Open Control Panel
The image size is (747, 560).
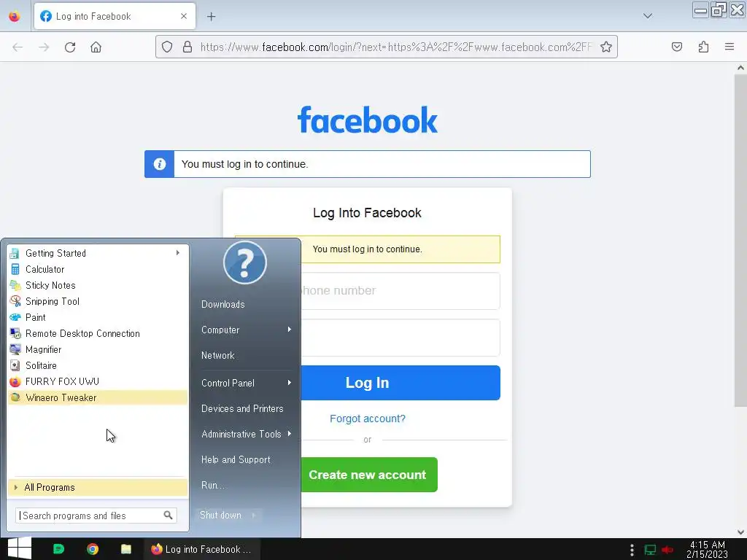[228, 383]
